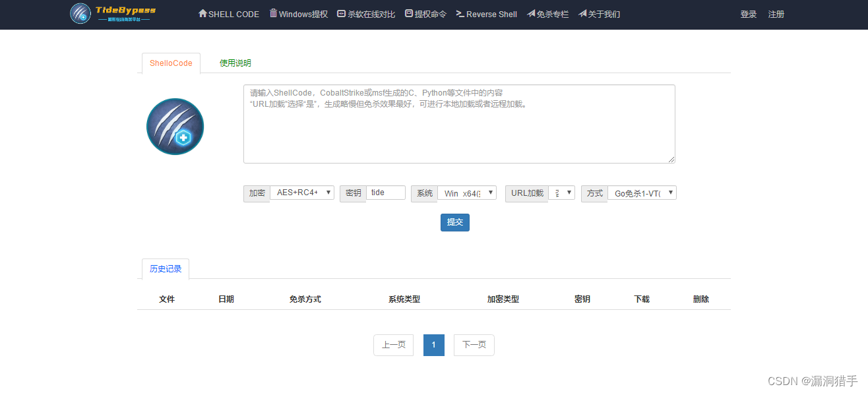Click the URL加载 label addon
Viewport: 868px width, 393px height.
click(526, 193)
